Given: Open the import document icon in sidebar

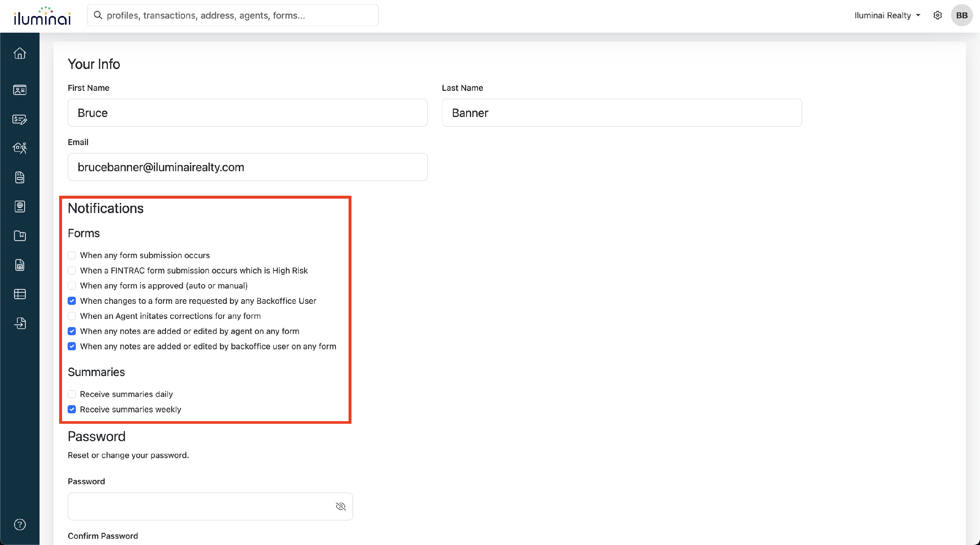Looking at the screenshot, I should pos(20,323).
